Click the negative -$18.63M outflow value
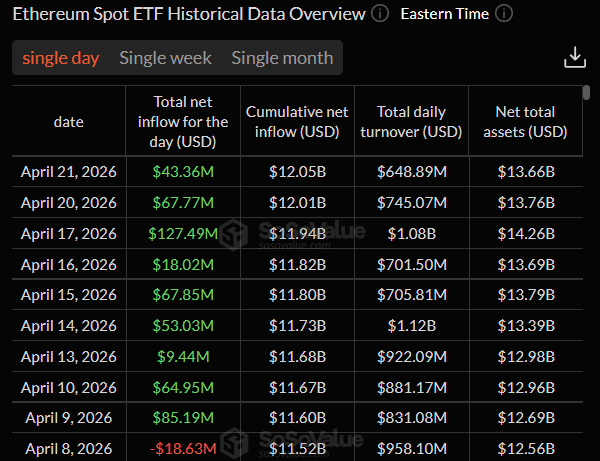600x461 pixels. pos(183,448)
